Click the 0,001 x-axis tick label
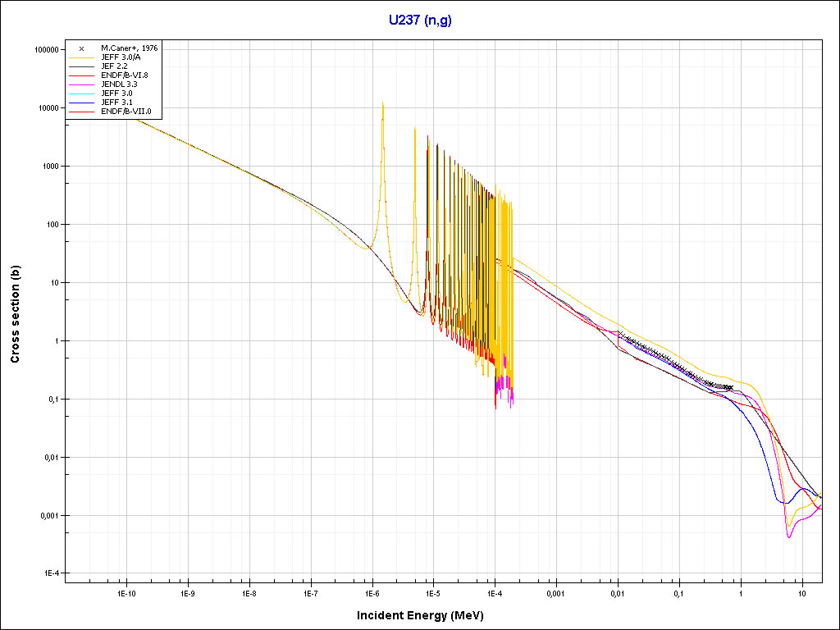 click(x=555, y=592)
